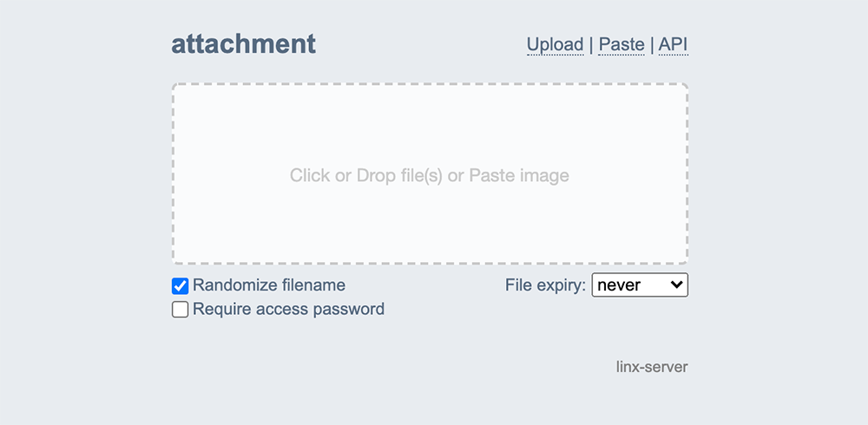
Task: Enable the Require access password checkbox
Action: pos(181,310)
